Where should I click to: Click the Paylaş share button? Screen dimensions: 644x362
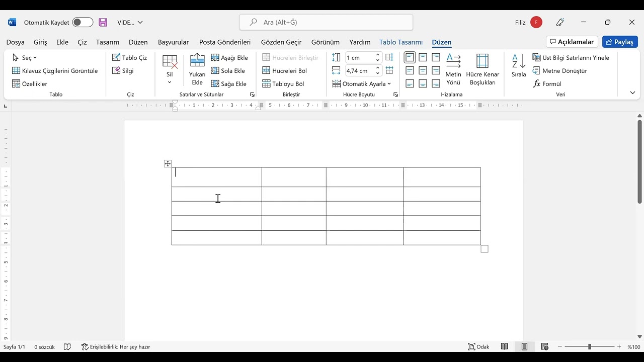pos(620,42)
